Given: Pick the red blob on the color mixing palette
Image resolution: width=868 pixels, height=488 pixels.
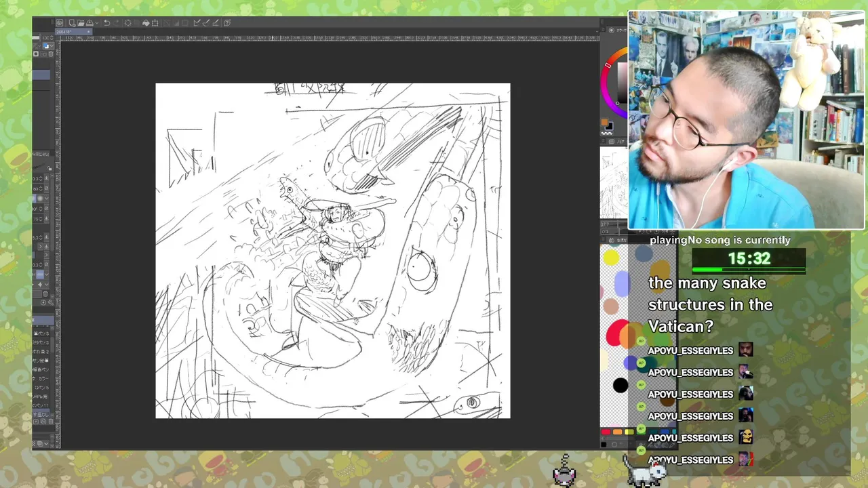Looking at the screenshot, I should (x=617, y=333).
